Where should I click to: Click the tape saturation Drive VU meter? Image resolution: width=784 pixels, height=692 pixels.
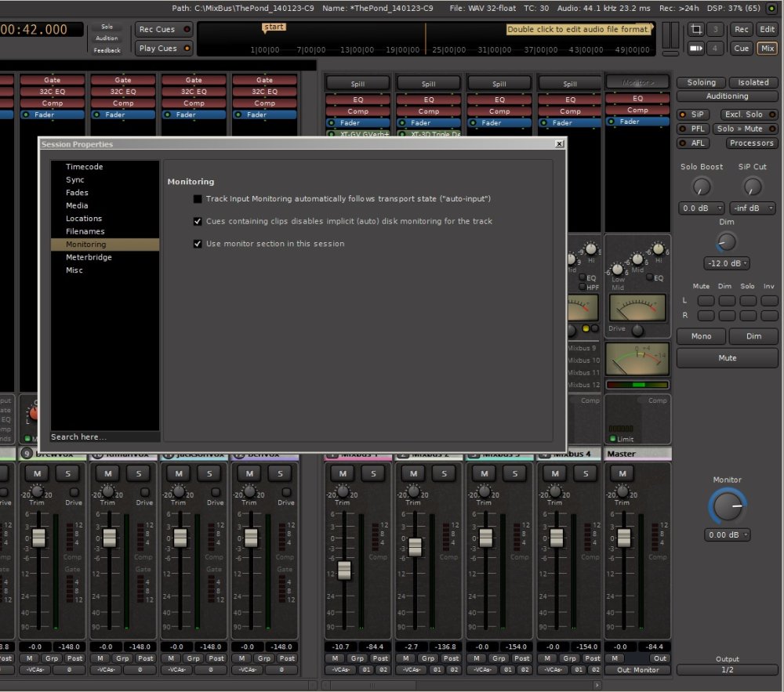pyautogui.click(x=637, y=306)
